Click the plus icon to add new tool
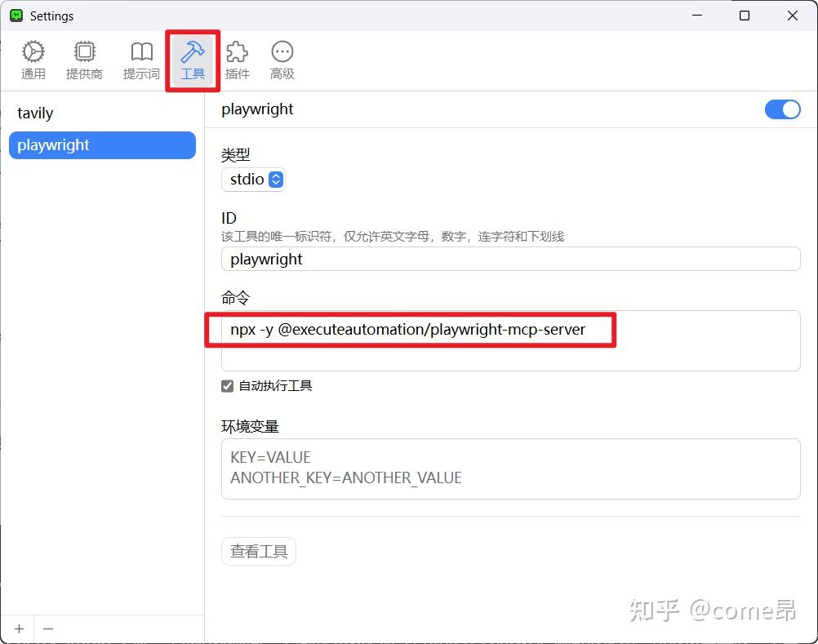This screenshot has height=644, width=818. point(19,628)
